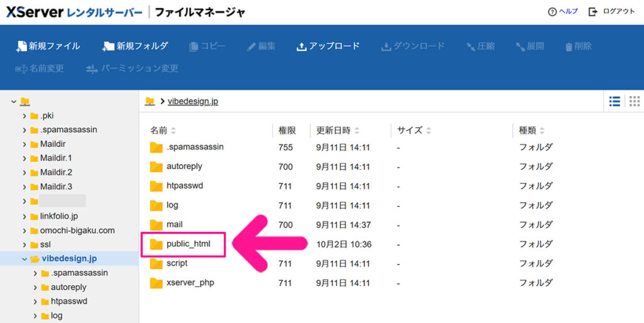Expand the linkfolio.jp tree node
Screen dimensions: 644x323
[25, 216]
